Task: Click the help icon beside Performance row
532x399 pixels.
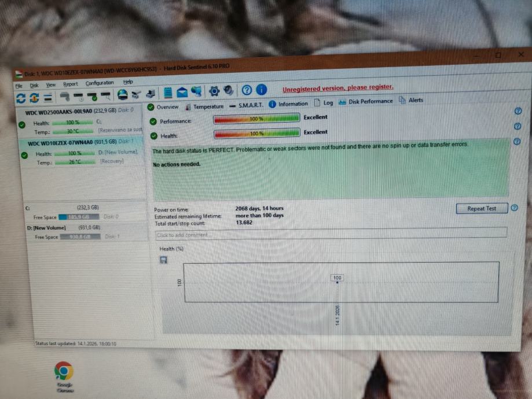Action: point(518,111)
